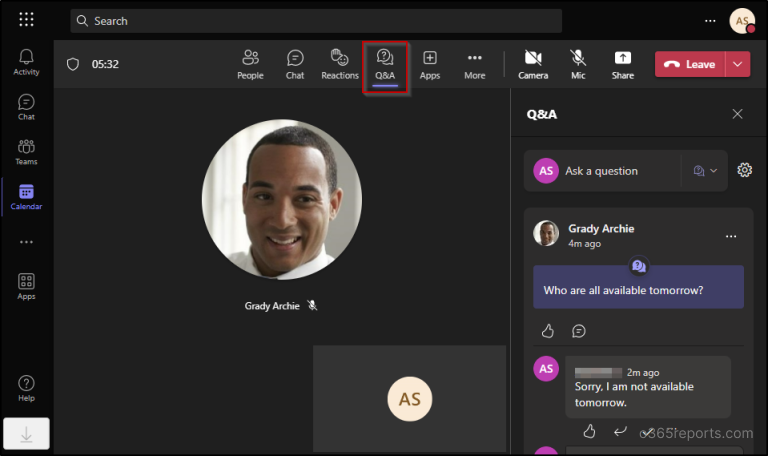This screenshot has width=768, height=456.
Task: Like the 'Sorry, I am not available' reply
Action: pyautogui.click(x=589, y=432)
